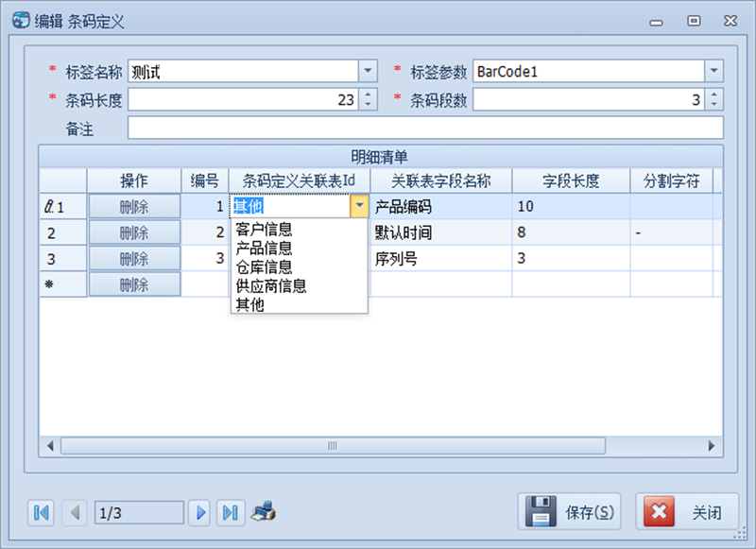Select 客户信息 from dropdown list
Viewport: 756px width, 549px height.
click(x=299, y=230)
